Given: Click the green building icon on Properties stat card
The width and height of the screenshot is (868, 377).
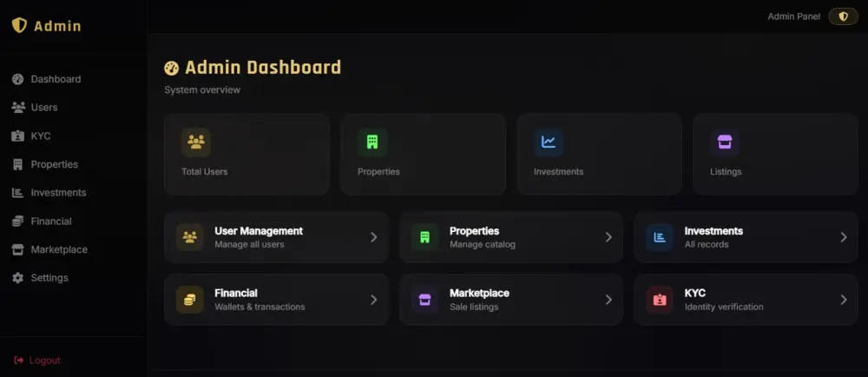Looking at the screenshot, I should pos(372,142).
